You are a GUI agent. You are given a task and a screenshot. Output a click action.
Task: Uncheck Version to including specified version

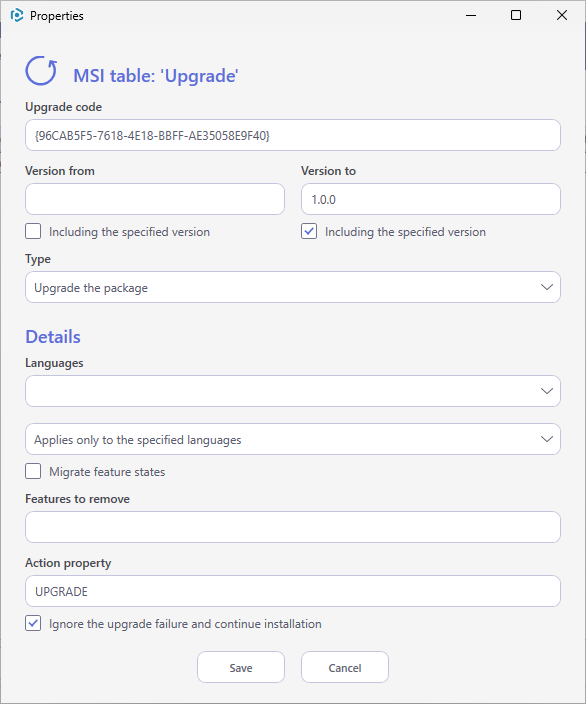[x=309, y=232]
